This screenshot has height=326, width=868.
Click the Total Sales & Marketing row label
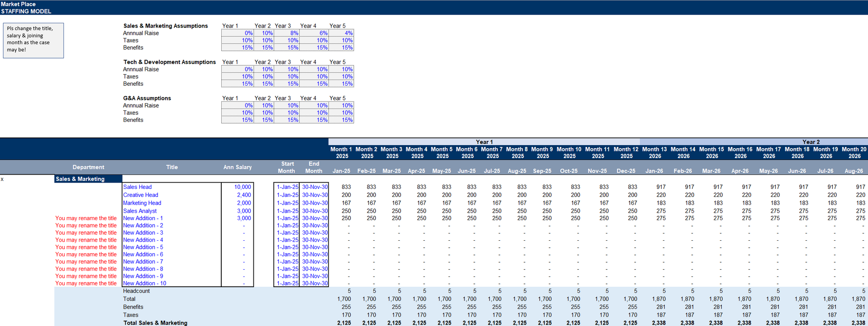155,322
